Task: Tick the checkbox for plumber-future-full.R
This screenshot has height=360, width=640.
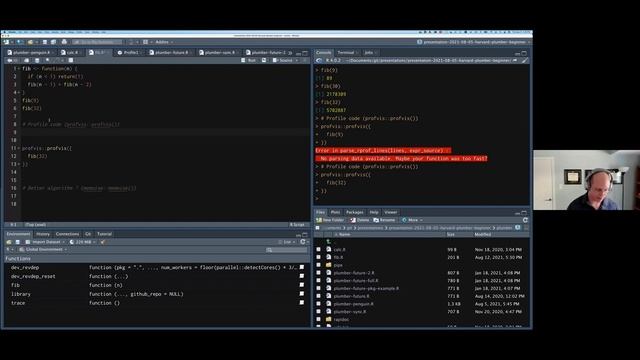Action: (x=318, y=280)
